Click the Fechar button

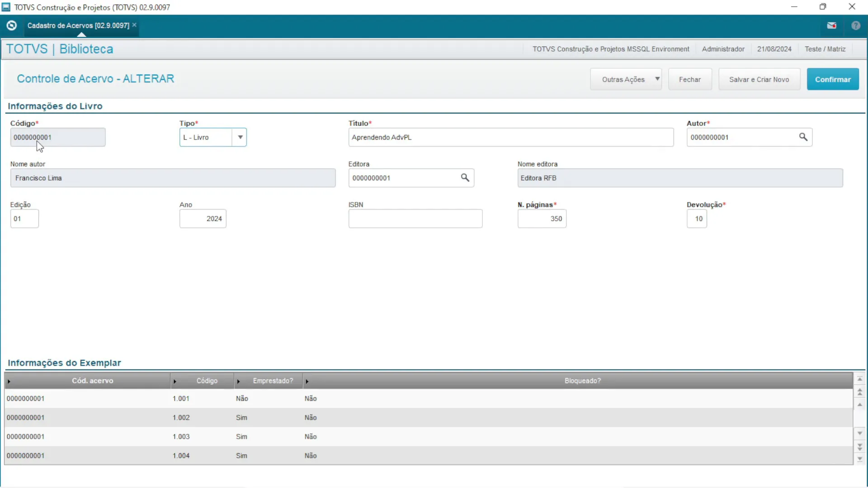[690, 79]
